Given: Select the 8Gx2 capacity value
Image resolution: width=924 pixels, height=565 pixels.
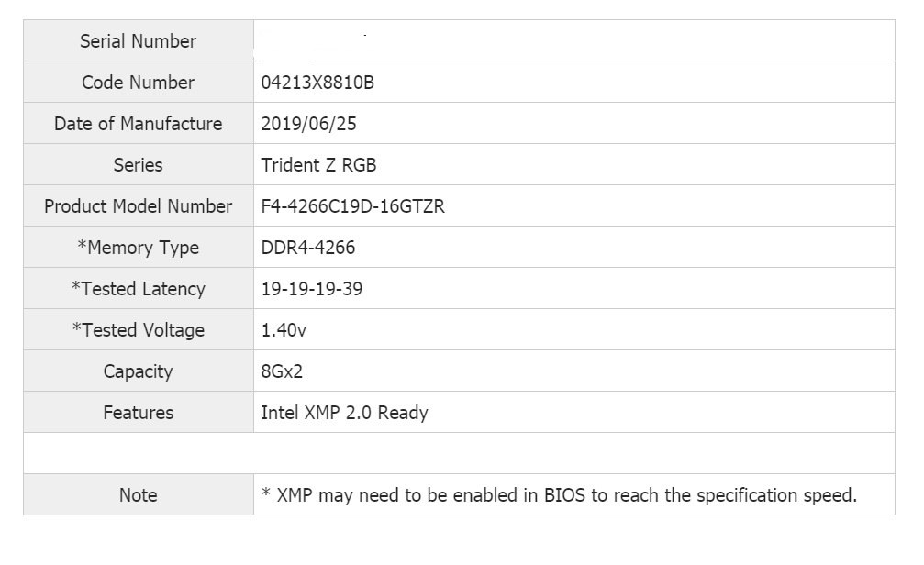Looking at the screenshot, I should pyautogui.click(x=282, y=371).
